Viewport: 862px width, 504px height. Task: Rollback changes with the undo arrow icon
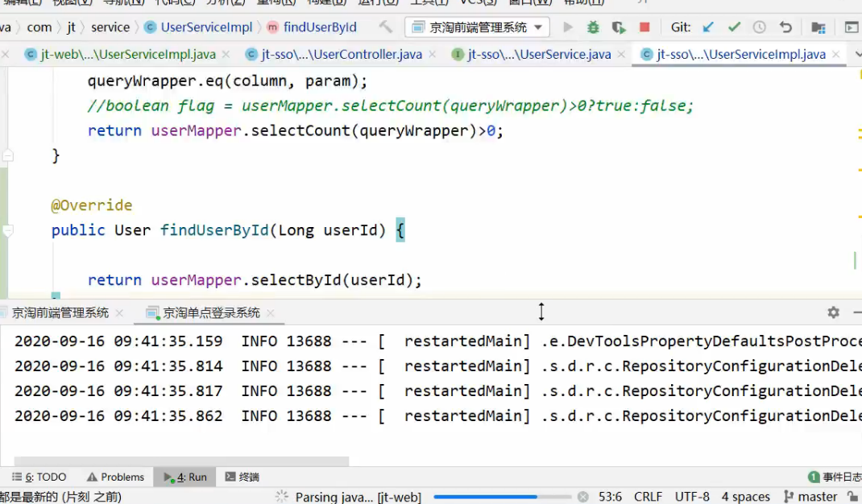tap(785, 27)
